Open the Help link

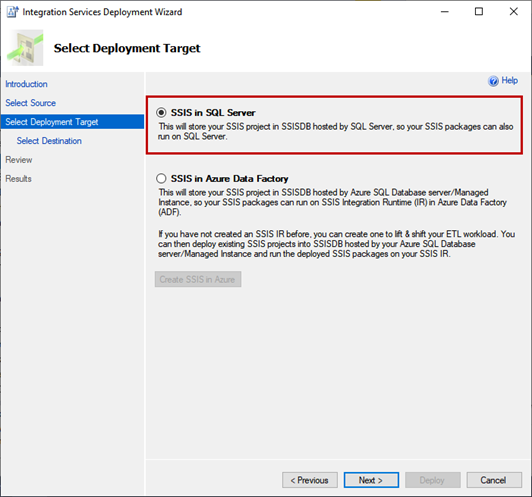[x=509, y=80]
